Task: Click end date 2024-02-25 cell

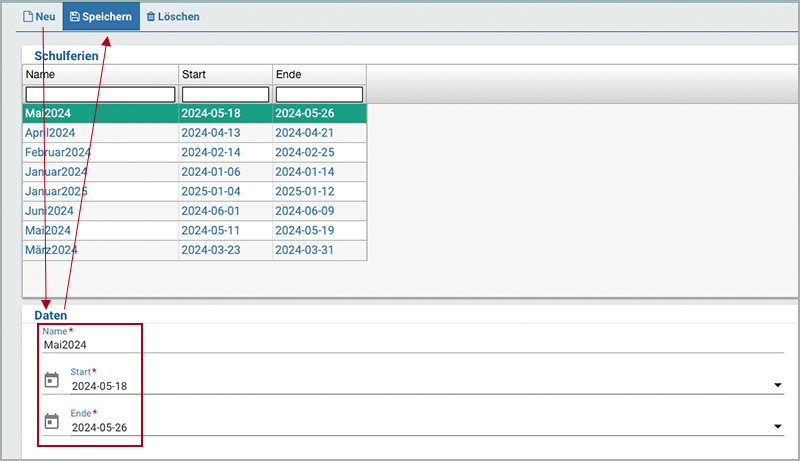Action: point(319,152)
